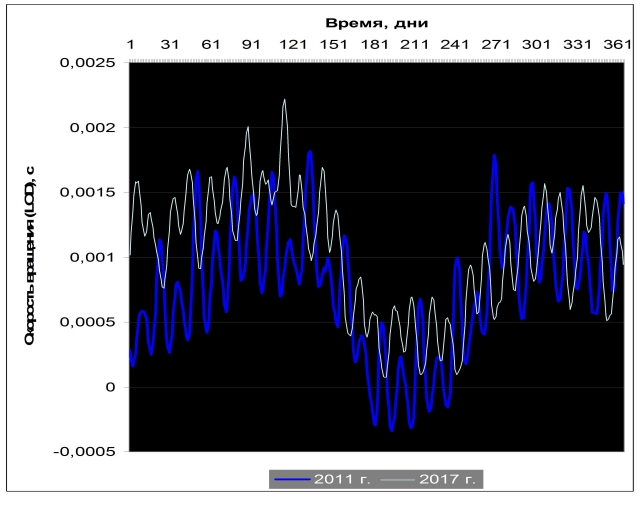Click the x-axis tick label 121
The image size is (640, 512).
pyautogui.click(x=292, y=45)
